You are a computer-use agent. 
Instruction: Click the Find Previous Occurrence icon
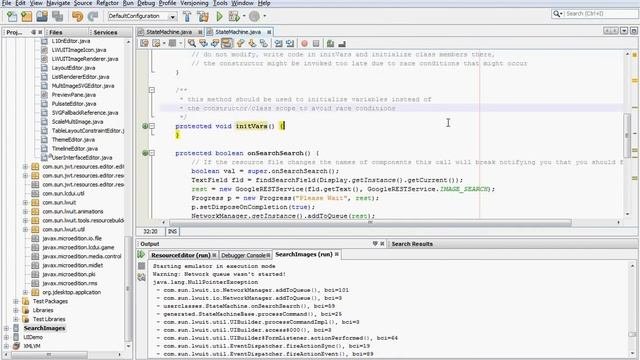(x=203, y=43)
